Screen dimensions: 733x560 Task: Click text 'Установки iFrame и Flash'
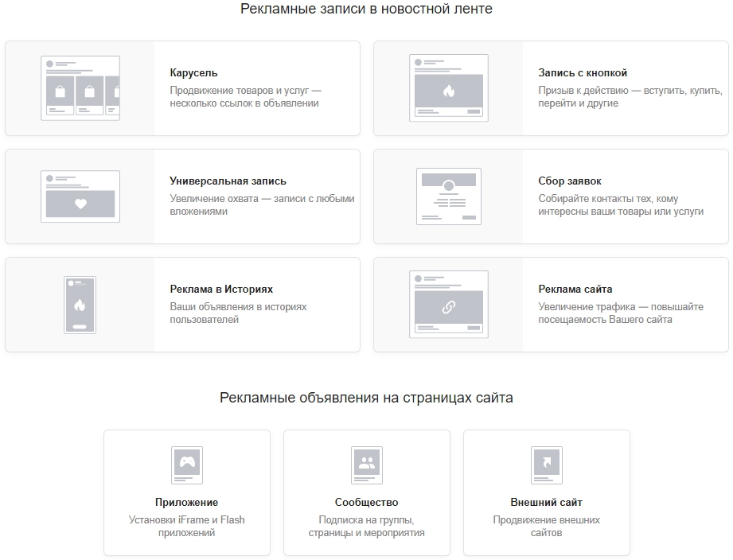(186, 519)
